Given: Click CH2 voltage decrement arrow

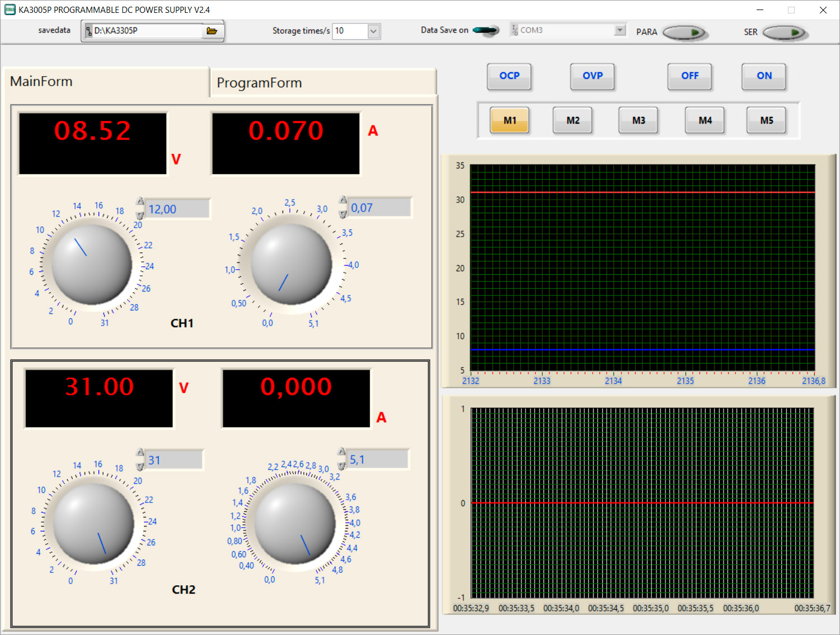Looking at the screenshot, I should pos(140,466).
